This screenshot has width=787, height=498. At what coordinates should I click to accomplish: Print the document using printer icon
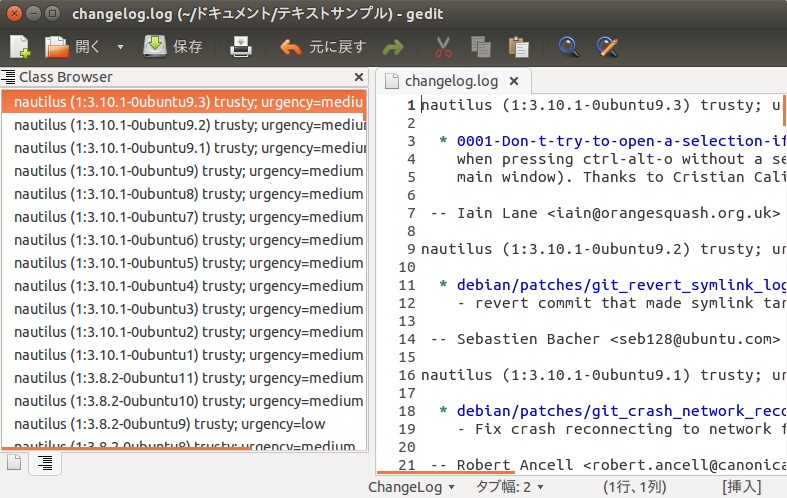[241, 47]
